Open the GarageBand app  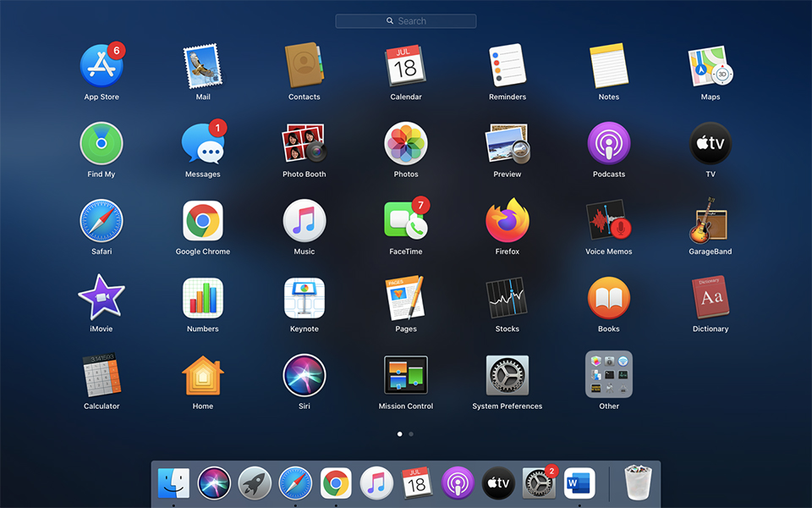[710, 221]
